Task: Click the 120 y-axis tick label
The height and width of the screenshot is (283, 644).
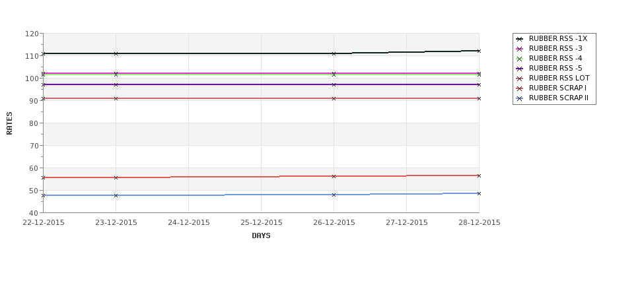Action: (32, 34)
